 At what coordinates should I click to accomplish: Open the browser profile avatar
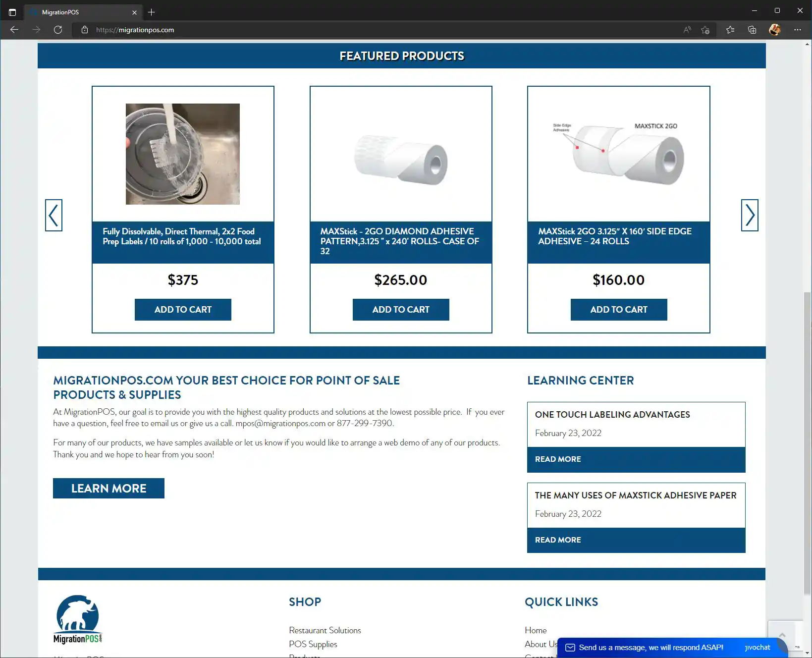tap(775, 30)
